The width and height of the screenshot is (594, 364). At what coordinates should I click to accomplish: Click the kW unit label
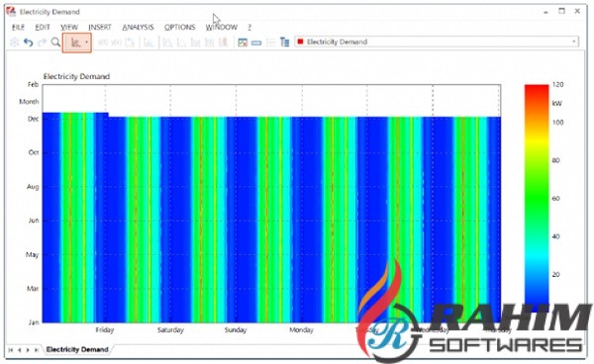coord(556,103)
